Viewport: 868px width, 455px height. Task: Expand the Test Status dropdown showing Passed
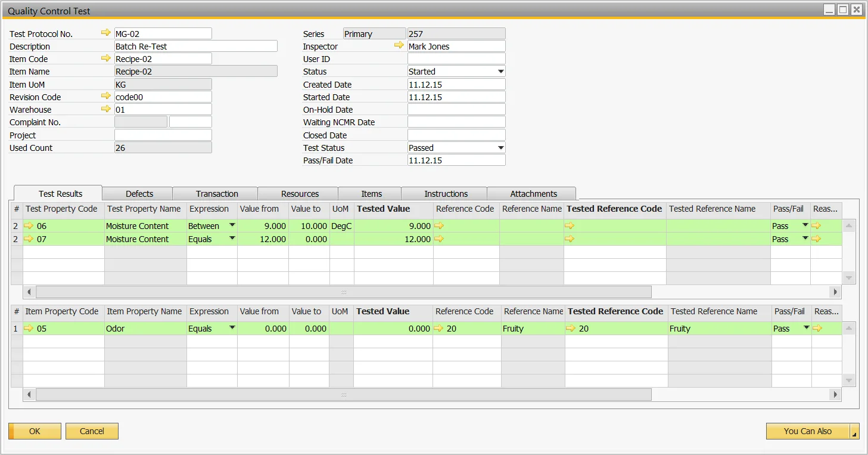click(500, 148)
